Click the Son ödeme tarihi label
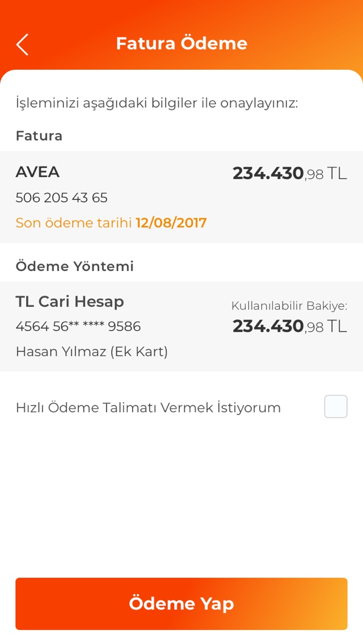 tap(74, 223)
